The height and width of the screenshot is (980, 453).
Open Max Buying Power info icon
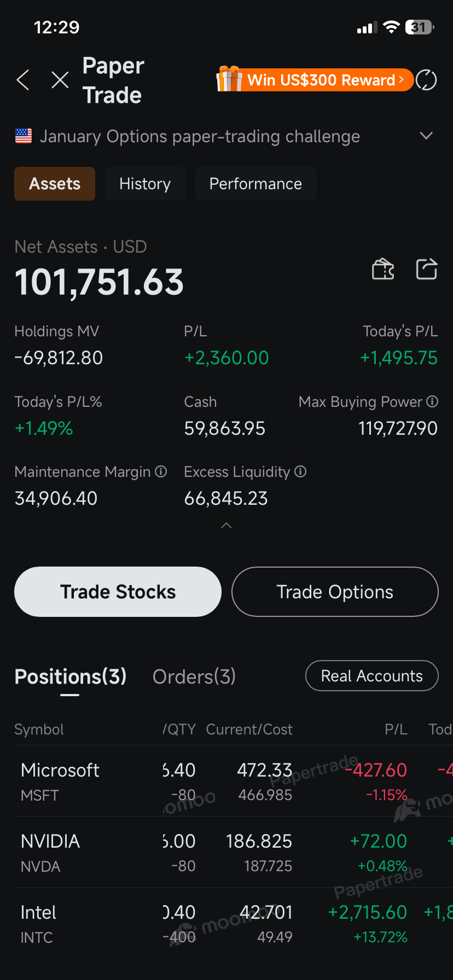click(x=432, y=402)
